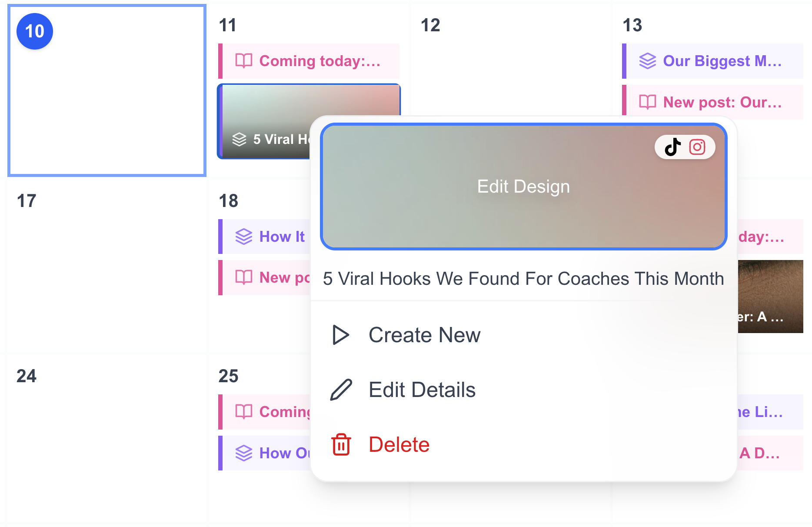
Task: Click the play icon beside Create New
Action: [341, 335]
